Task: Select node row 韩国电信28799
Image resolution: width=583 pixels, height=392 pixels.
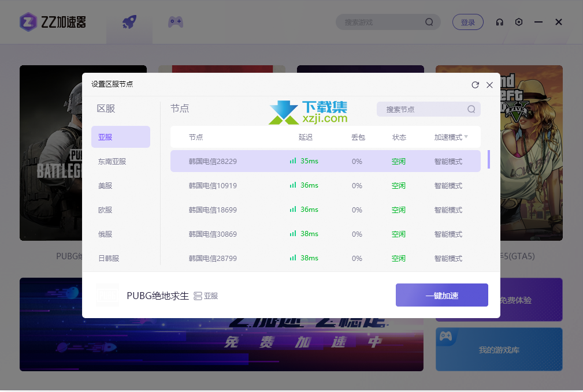Action: point(325,258)
